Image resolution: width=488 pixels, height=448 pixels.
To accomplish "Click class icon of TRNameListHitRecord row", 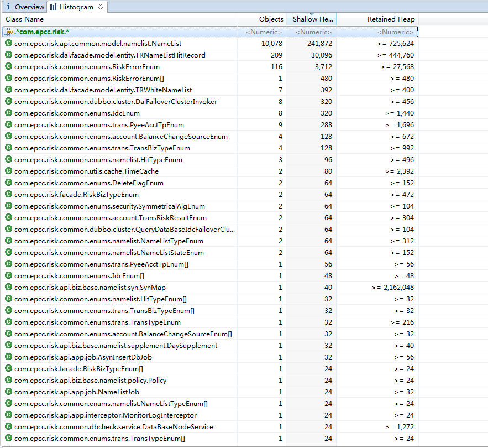I will pyautogui.click(x=9, y=55).
